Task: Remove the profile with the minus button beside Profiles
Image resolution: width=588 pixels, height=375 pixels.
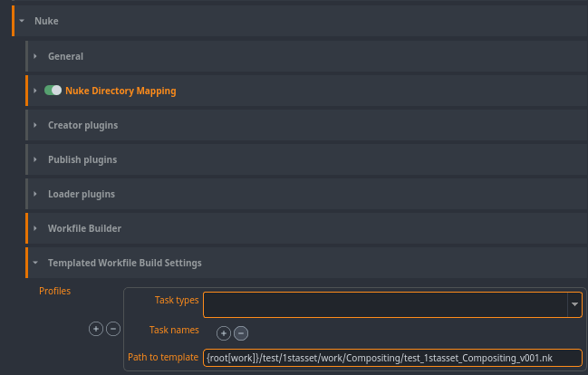Action: click(x=113, y=329)
